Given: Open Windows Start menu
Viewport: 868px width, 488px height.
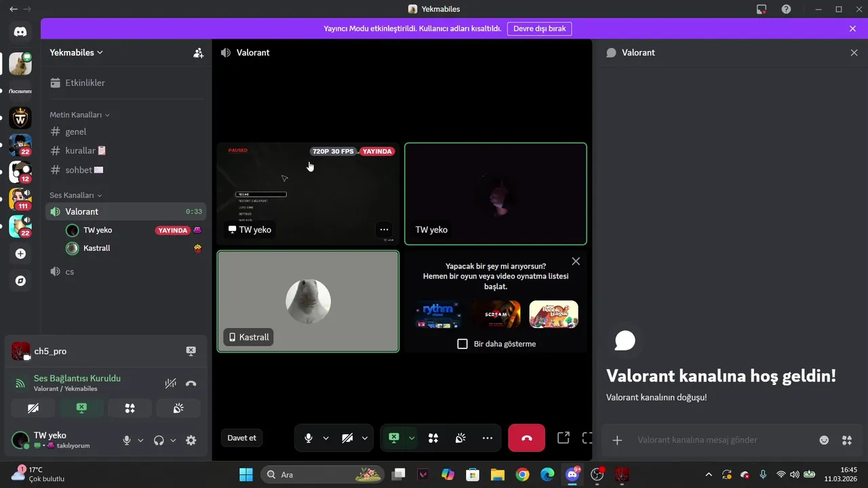Looking at the screenshot, I should 245,474.
